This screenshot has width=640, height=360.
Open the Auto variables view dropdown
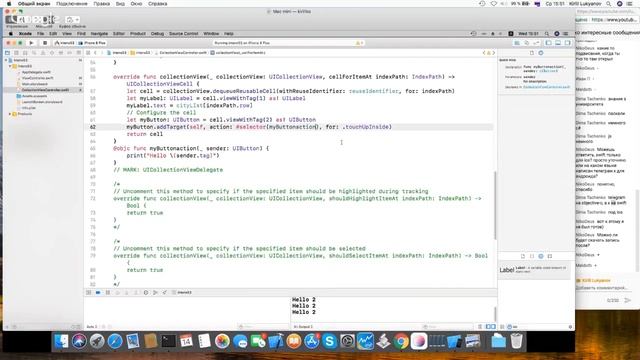(x=92, y=327)
